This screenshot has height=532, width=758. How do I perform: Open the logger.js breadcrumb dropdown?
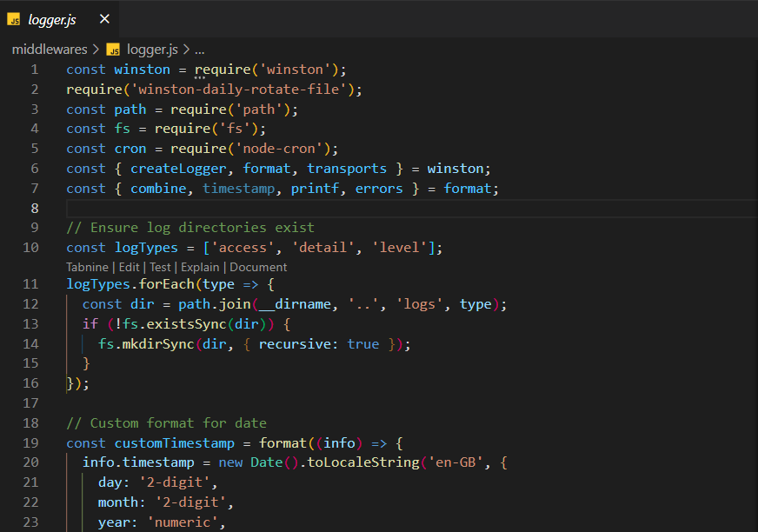[x=152, y=50]
